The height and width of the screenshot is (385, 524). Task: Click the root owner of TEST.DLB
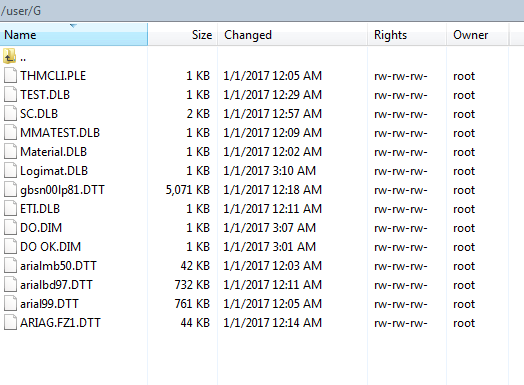[464, 96]
